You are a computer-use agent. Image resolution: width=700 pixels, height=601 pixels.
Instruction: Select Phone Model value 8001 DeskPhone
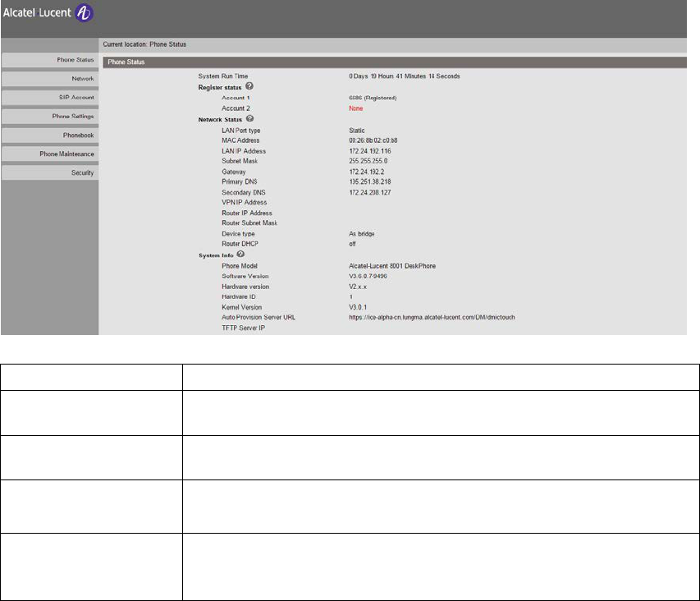pyautogui.click(x=392, y=266)
